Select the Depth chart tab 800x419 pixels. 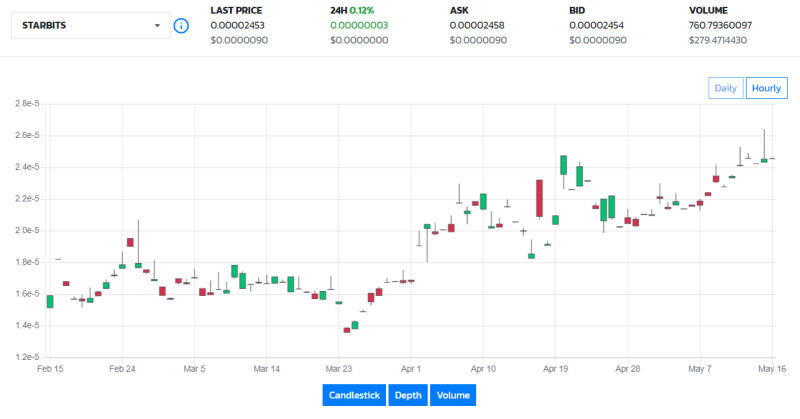408,395
